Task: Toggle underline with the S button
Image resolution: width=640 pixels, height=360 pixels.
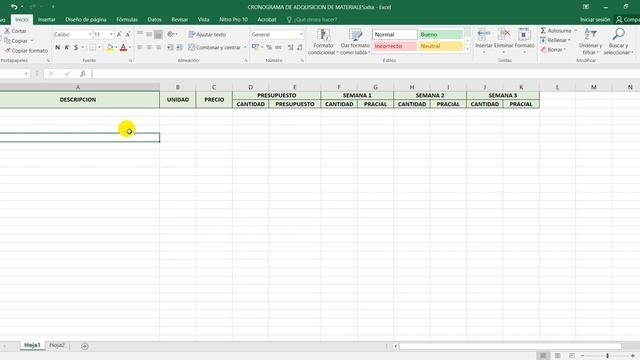Action: coord(76,48)
